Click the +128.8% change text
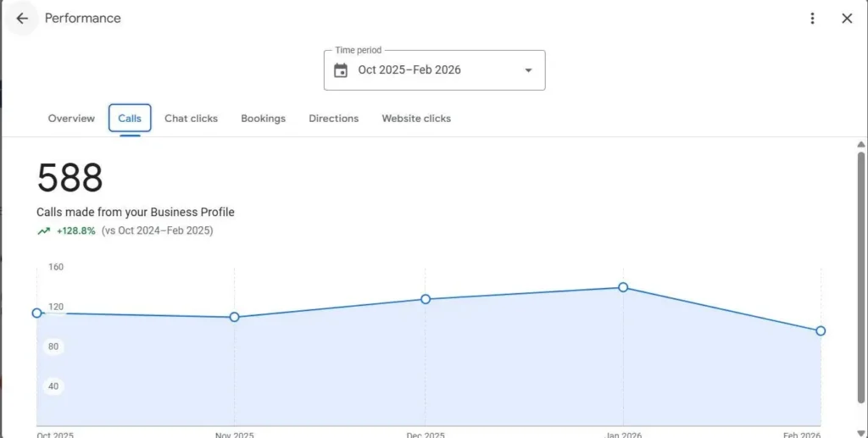 (75, 230)
